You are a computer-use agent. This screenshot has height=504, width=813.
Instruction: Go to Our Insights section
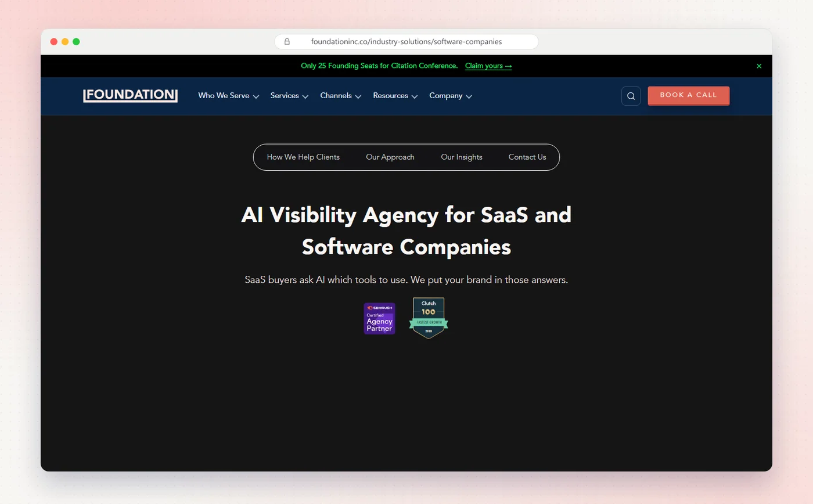click(462, 157)
